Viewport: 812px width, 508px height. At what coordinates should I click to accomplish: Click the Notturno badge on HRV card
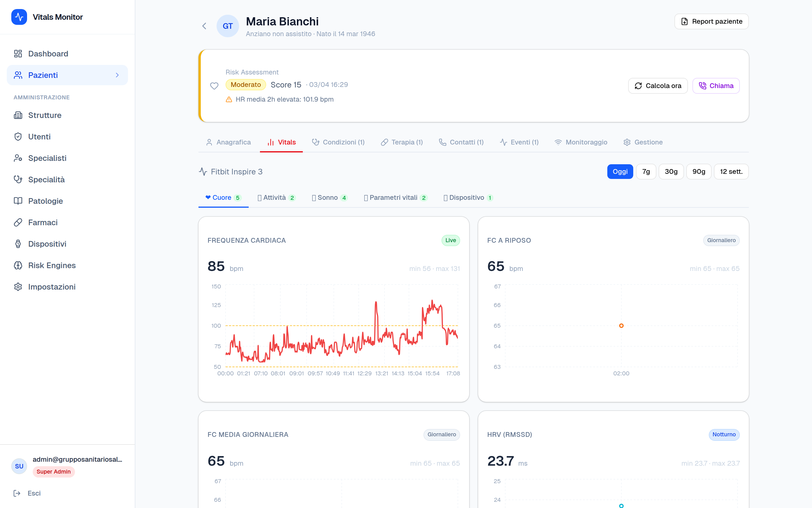click(x=724, y=435)
